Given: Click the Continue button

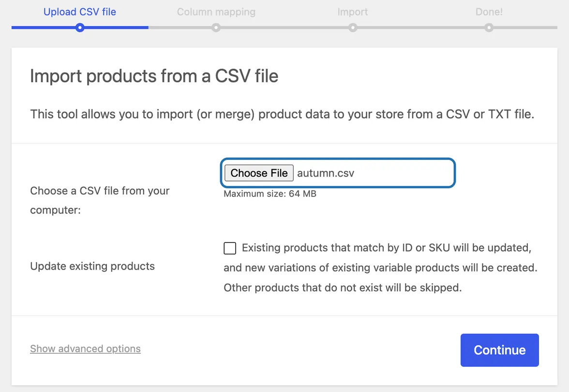Looking at the screenshot, I should 499,350.
